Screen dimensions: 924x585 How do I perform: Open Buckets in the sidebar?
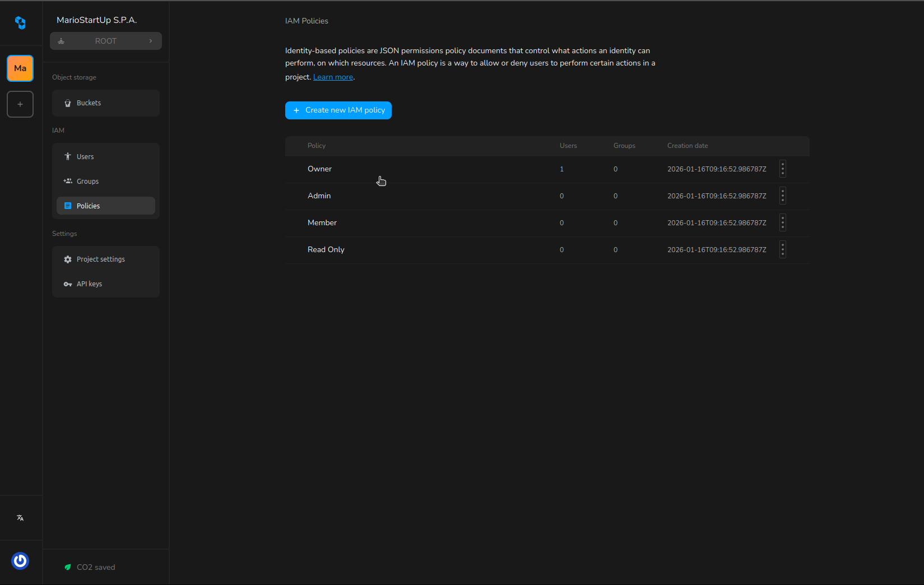pos(106,103)
